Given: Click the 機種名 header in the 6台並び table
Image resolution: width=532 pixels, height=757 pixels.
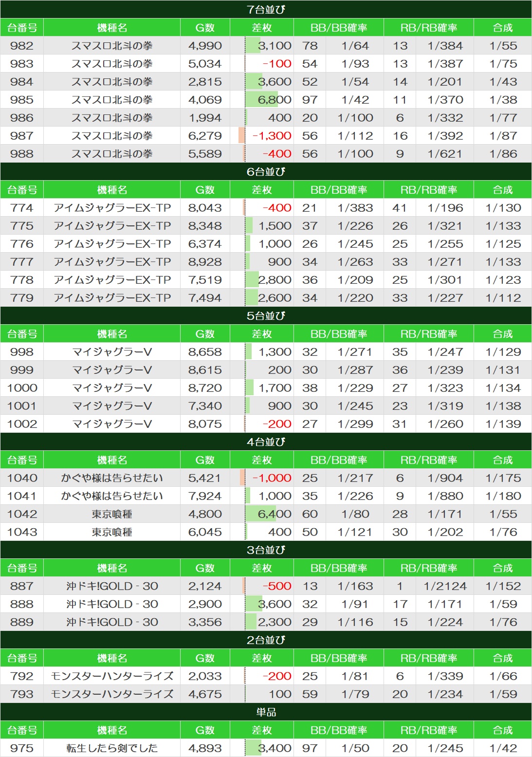Looking at the screenshot, I should click(112, 190).
